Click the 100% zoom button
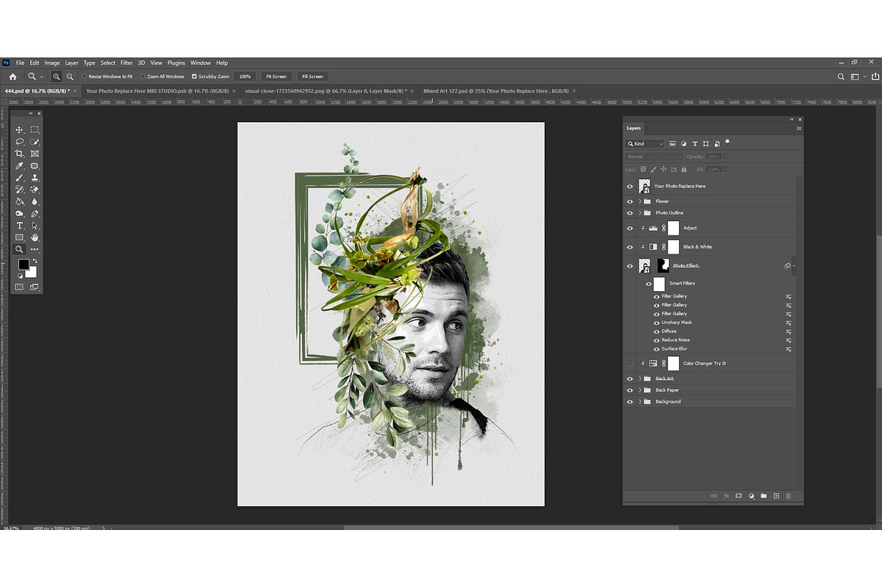The height and width of the screenshot is (588, 882). (245, 76)
